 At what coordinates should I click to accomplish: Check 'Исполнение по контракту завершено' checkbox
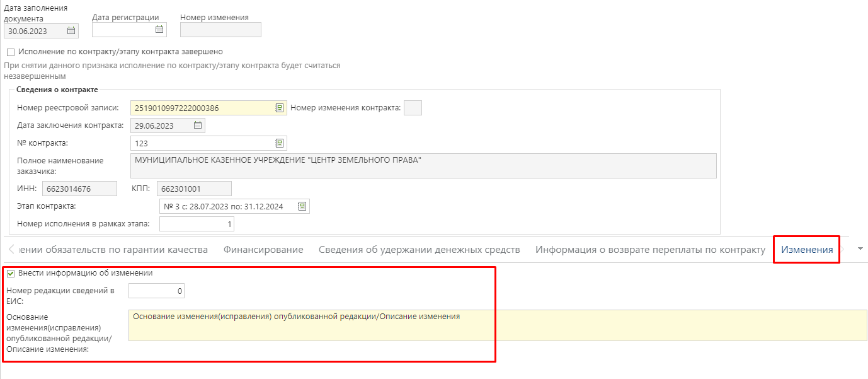11,52
